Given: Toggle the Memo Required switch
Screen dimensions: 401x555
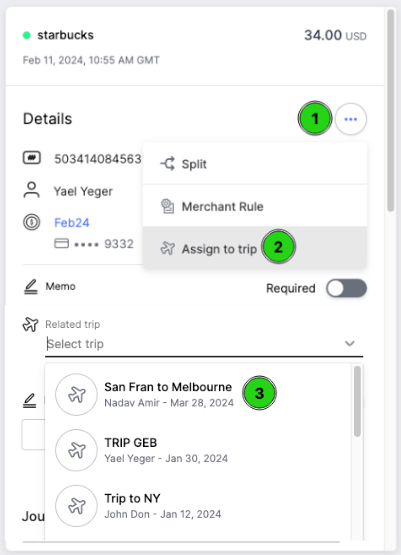Looking at the screenshot, I should [346, 288].
